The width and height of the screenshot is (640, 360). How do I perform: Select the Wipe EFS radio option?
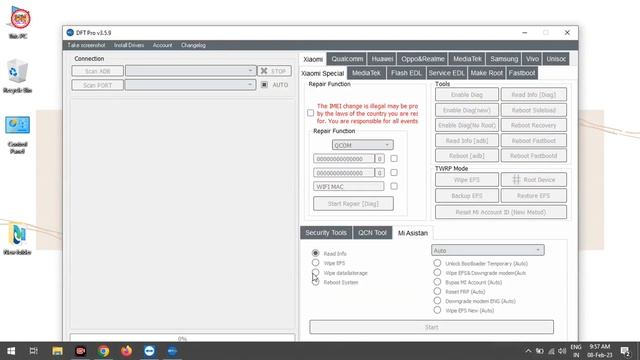[x=316, y=262]
